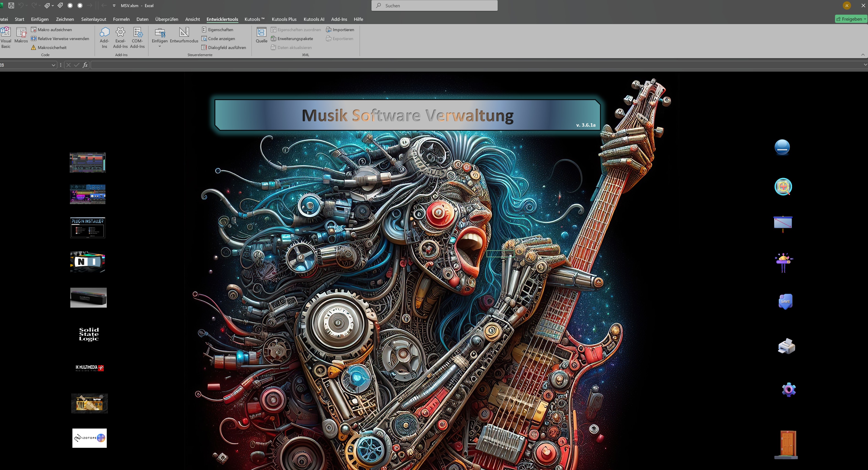Viewport: 868px width, 470px height.
Task: Toggle the Entwurfsmodus button
Action: tap(184, 35)
